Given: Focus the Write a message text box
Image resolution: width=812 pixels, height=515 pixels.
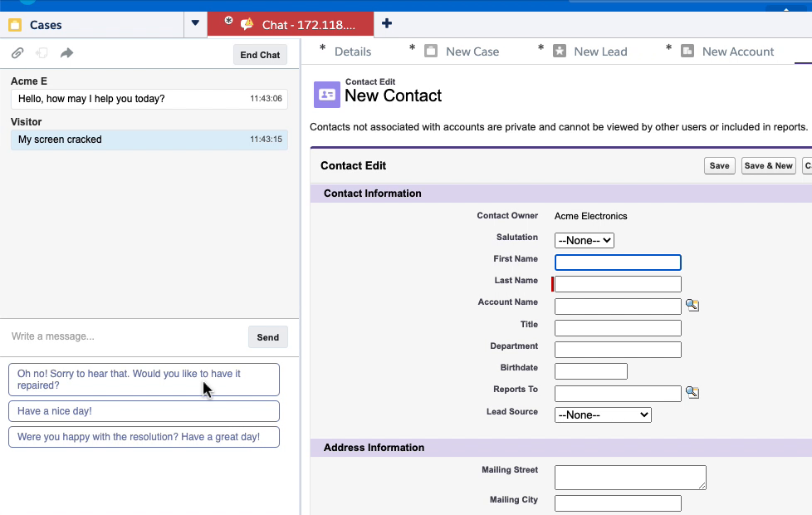Looking at the screenshot, I should click(x=125, y=336).
